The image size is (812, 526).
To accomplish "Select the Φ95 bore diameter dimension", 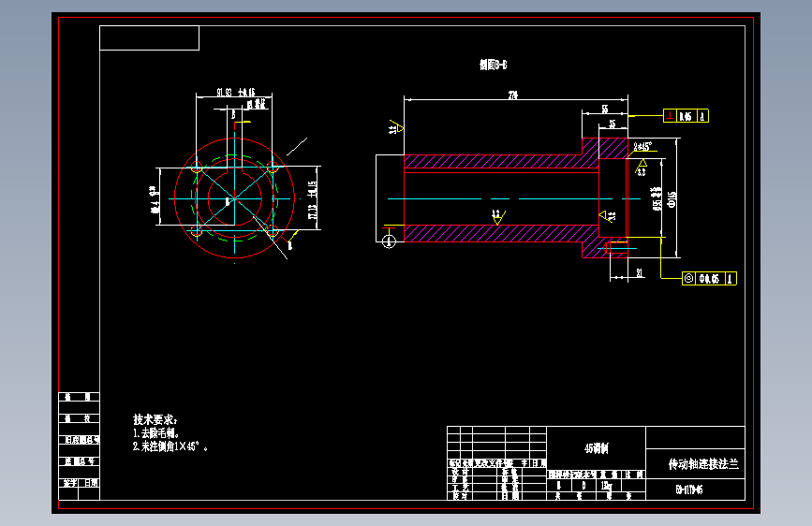I will [x=657, y=198].
